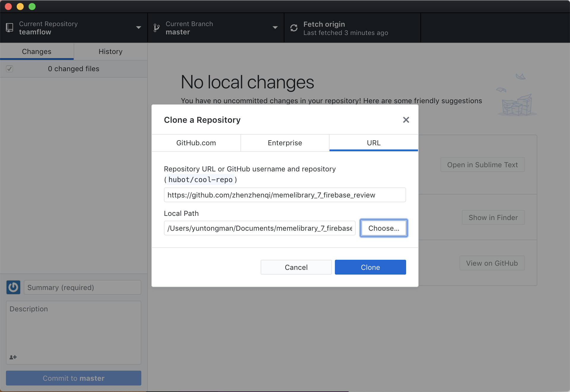The height and width of the screenshot is (392, 570).
Task: Click the Fetch origin sync icon
Action: [294, 28]
